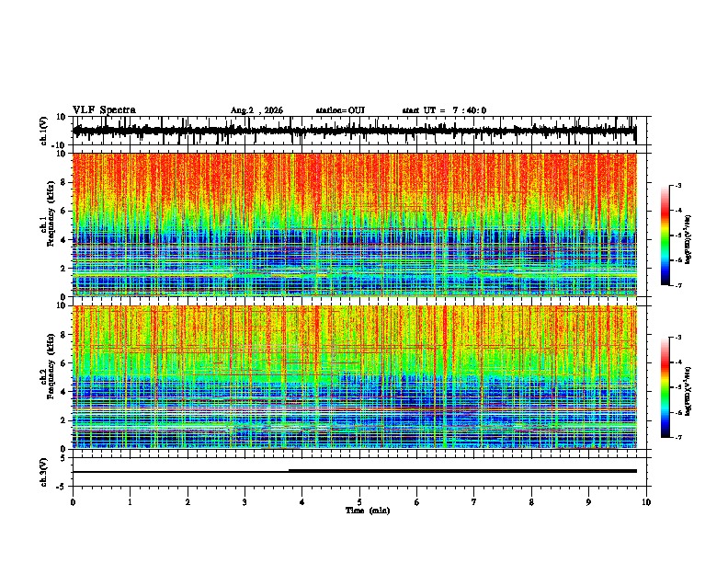Click time axis tick label "5"

(x=359, y=502)
